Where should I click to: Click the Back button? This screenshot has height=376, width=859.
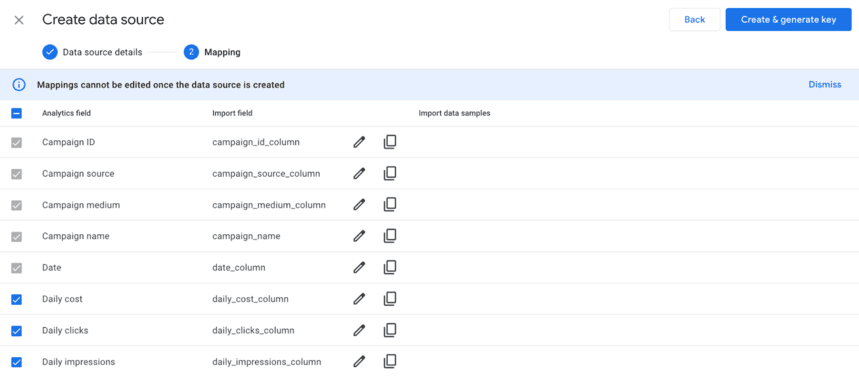click(695, 20)
